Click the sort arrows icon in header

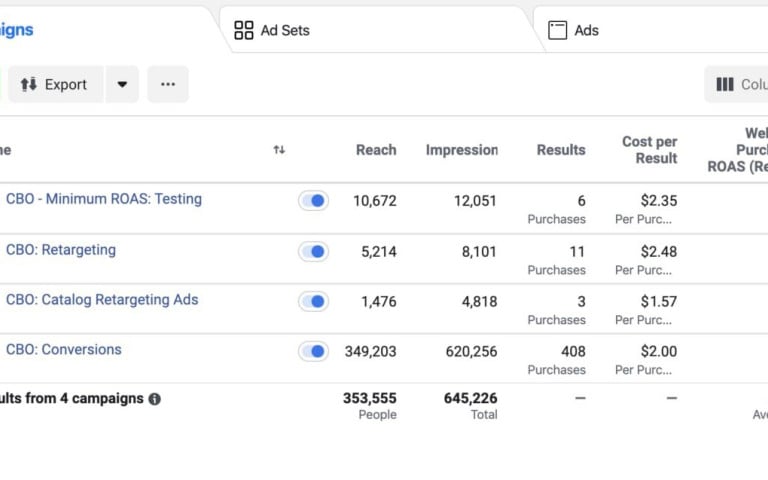279,150
